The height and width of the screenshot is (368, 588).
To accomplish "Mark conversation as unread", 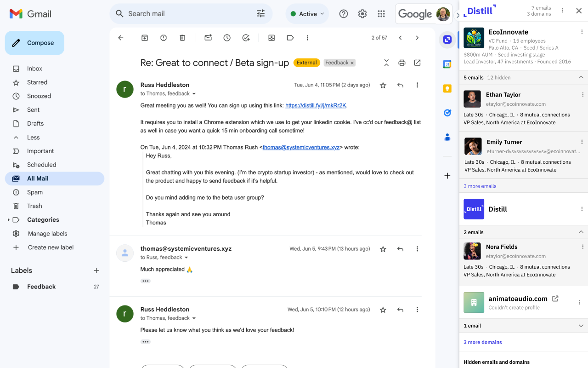I will (208, 38).
